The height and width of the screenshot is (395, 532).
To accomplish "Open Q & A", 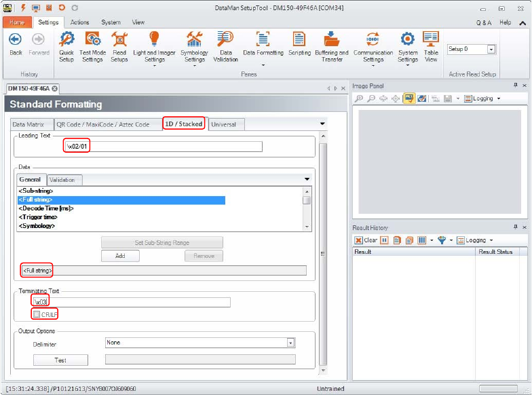I will pos(483,23).
